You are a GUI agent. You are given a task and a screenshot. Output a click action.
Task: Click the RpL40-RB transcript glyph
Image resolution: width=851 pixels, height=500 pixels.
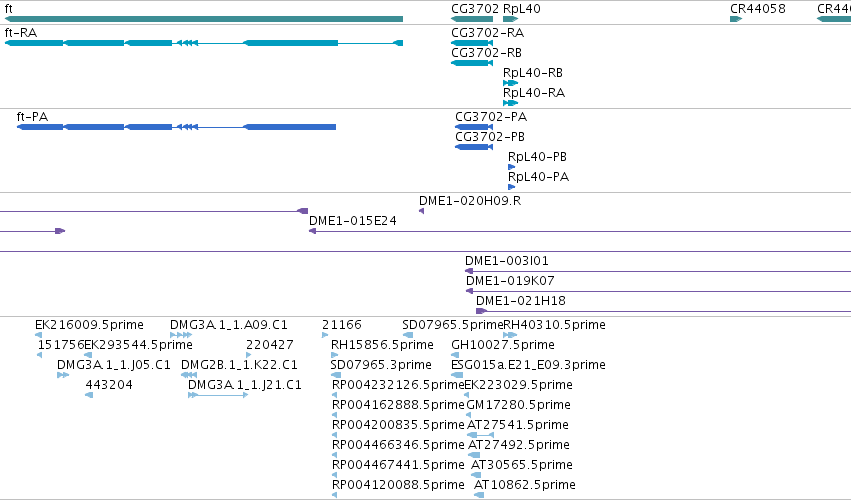511,83
